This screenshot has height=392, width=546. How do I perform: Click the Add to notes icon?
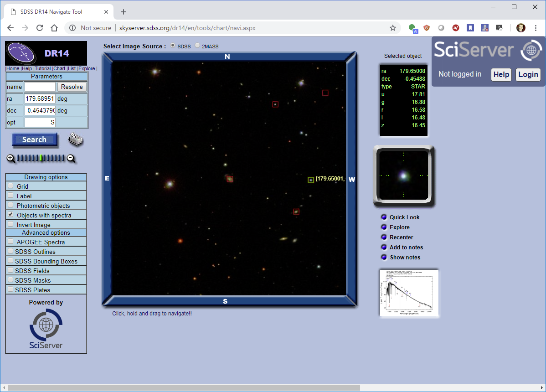pyautogui.click(x=383, y=247)
